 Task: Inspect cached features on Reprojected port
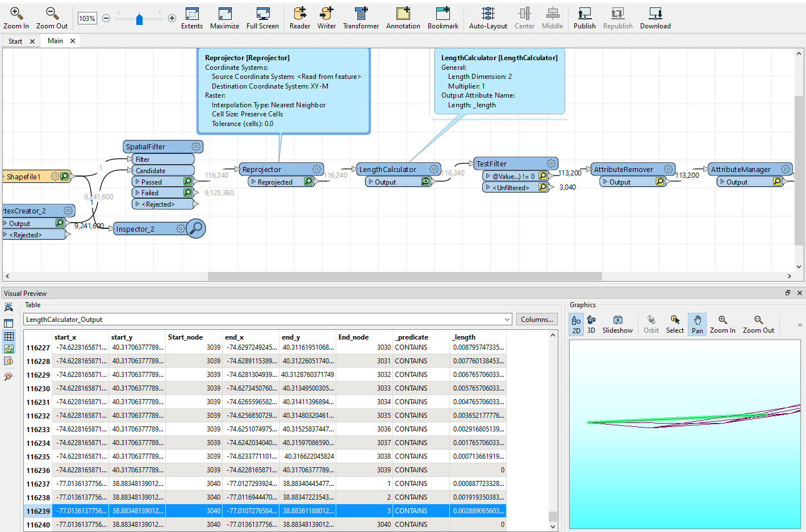click(x=308, y=182)
